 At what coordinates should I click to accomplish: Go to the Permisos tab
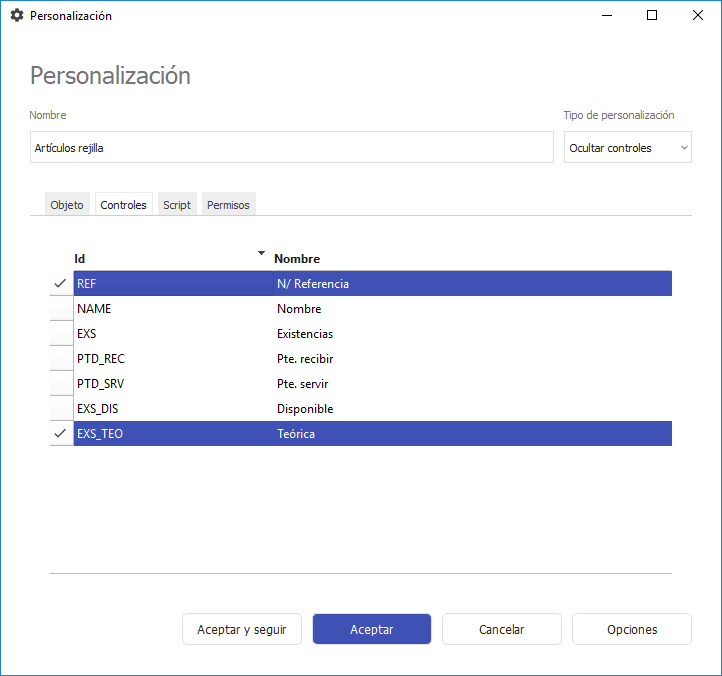[228, 205]
